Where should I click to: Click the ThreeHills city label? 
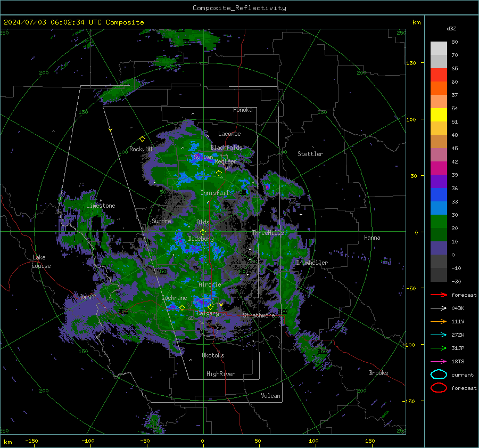(x=268, y=233)
